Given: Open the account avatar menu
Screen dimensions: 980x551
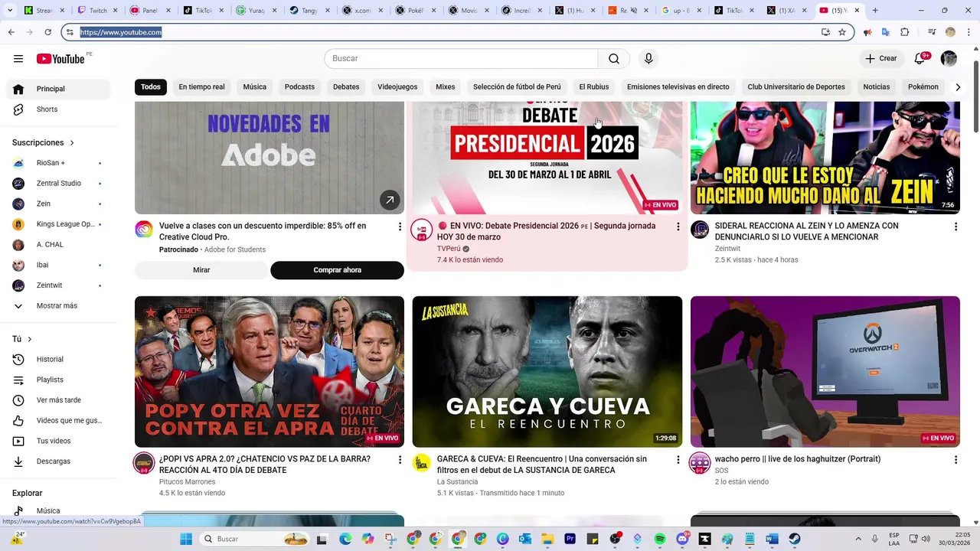Looking at the screenshot, I should (949, 59).
